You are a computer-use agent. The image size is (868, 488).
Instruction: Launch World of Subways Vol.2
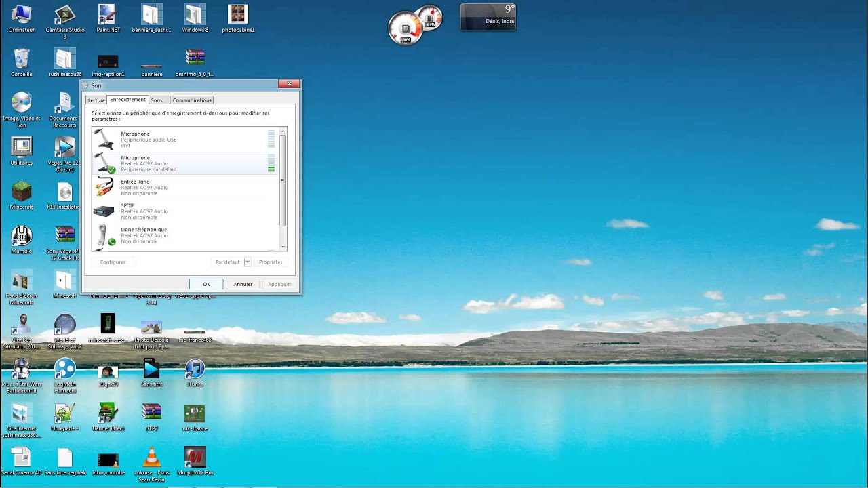click(64, 331)
